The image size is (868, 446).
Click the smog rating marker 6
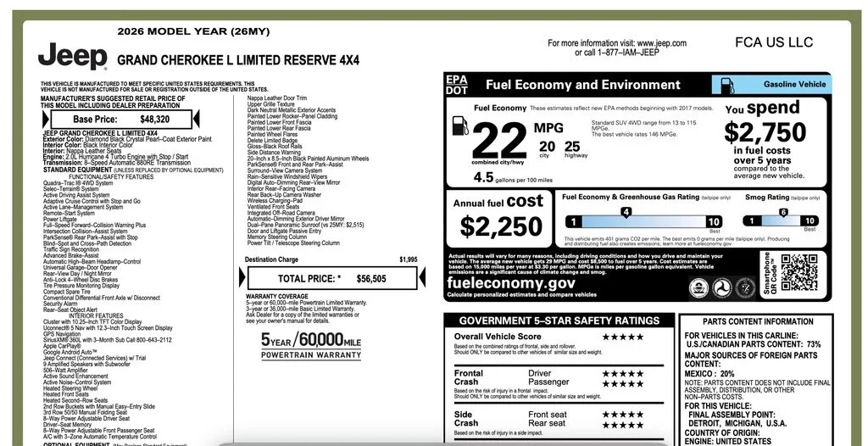pos(782,213)
